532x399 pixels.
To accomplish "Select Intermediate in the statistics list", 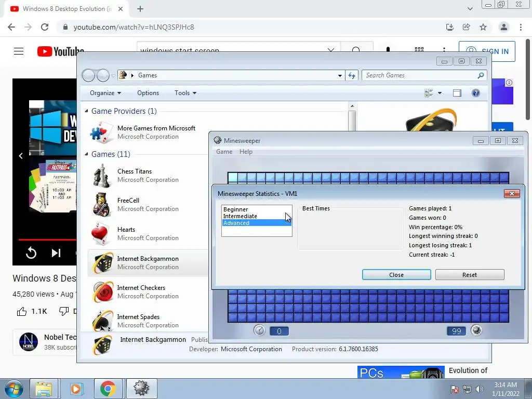I will (x=240, y=216).
